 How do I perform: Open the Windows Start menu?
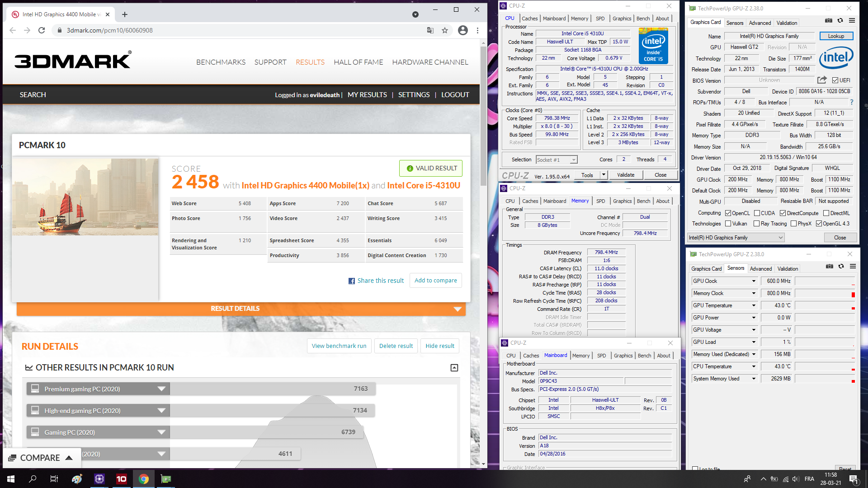tap(11, 479)
